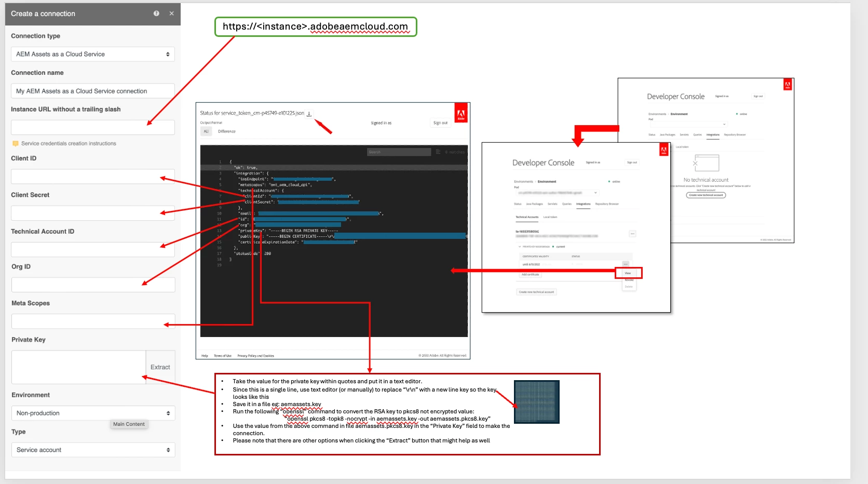Choose View from the certificate menu
Image resolution: width=868 pixels, height=484 pixels.
coord(628,273)
